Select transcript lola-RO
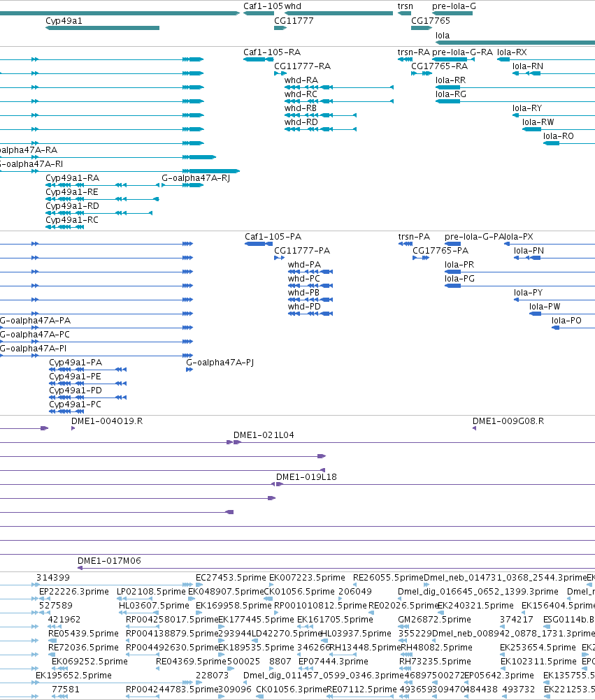 point(569,143)
